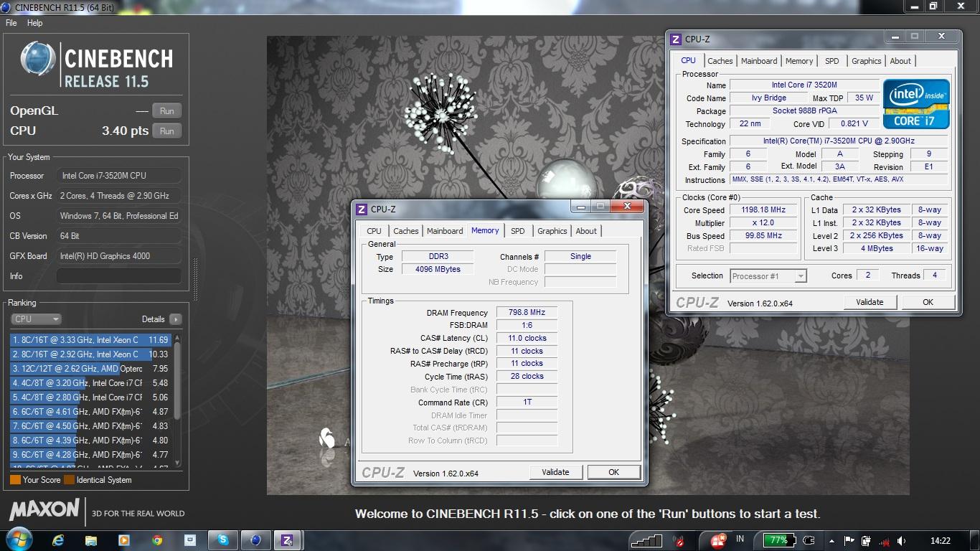This screenshot has width=980, height=551.
Task: Click the tray power battery icon
Action: [x=867, y=541]
